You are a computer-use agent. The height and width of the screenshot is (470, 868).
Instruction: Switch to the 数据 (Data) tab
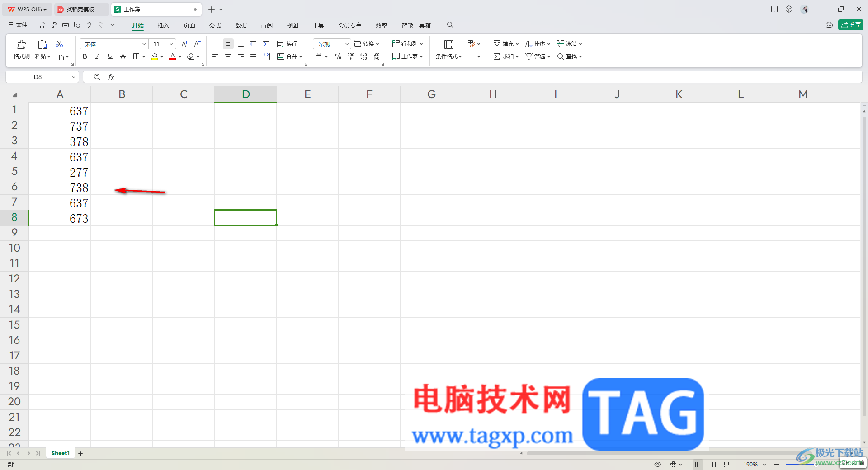coord(241,25)
